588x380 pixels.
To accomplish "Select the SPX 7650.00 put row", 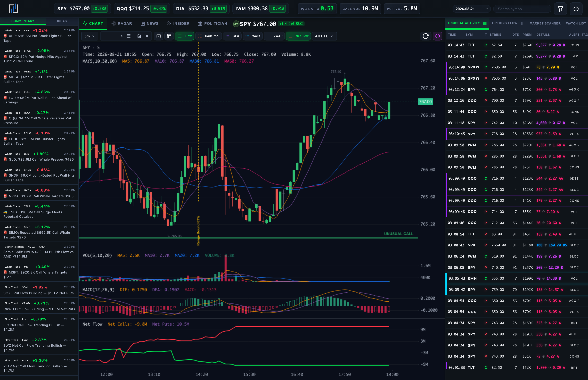I will [x=517, y=245].
